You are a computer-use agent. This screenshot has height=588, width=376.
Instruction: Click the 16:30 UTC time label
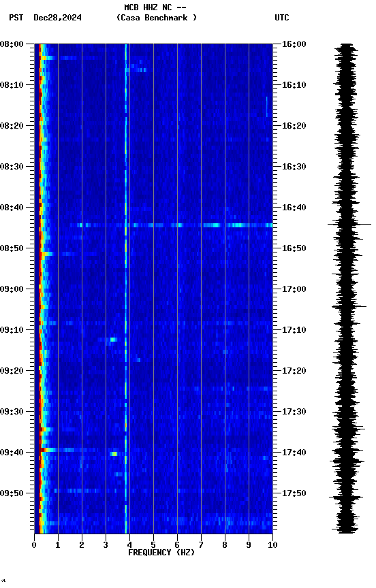tap(294, 167)
